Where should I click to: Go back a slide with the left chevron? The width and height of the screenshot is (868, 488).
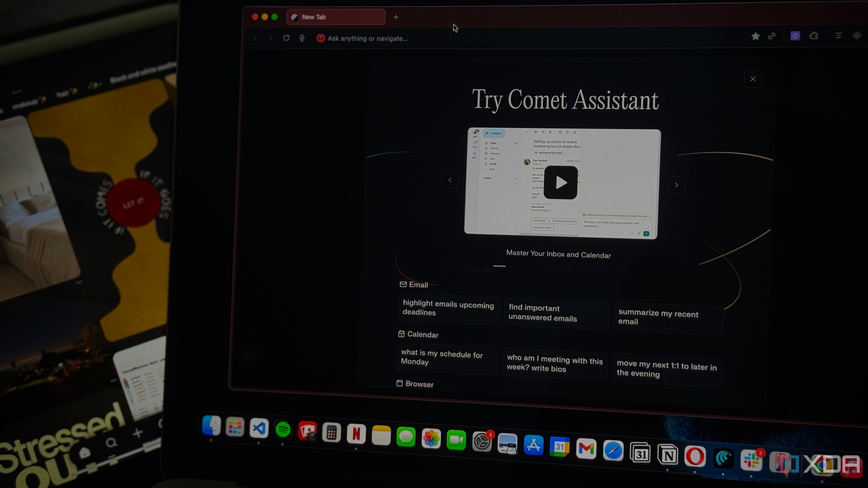pos(450,180)
